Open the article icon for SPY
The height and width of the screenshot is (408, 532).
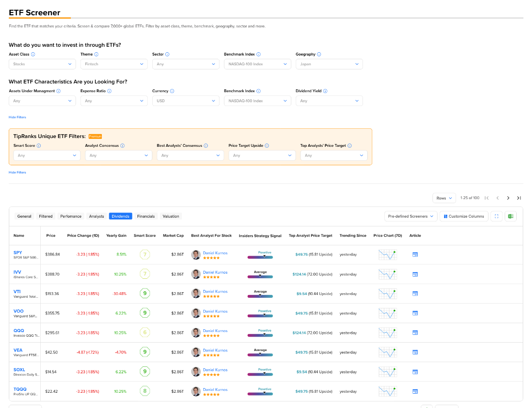pyautogui.click(x=415, y=255)
